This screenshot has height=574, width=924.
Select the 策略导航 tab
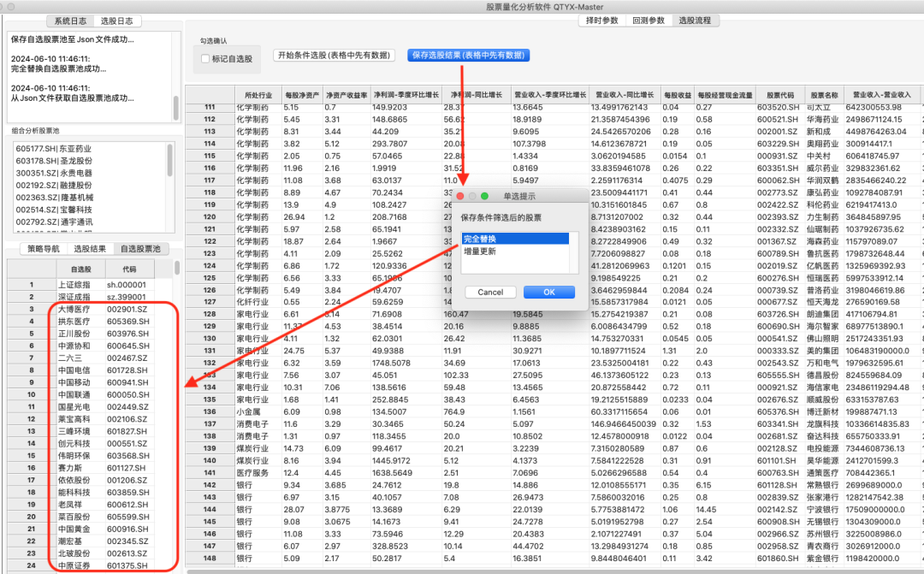(x=44, y=249)
